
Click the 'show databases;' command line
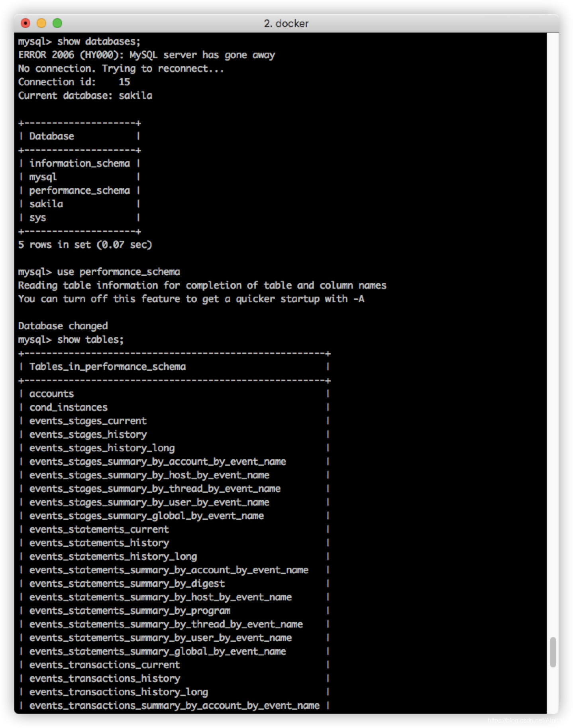(x=79, y=41)
